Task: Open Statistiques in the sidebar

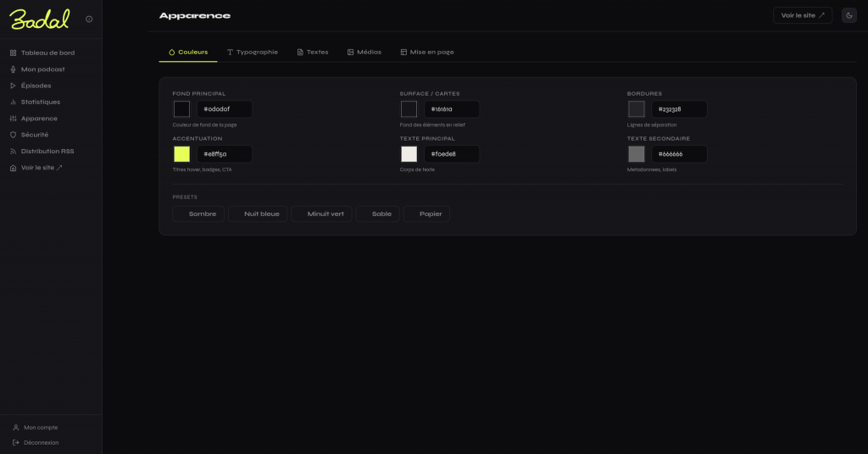Action: [x=41, y=102]
